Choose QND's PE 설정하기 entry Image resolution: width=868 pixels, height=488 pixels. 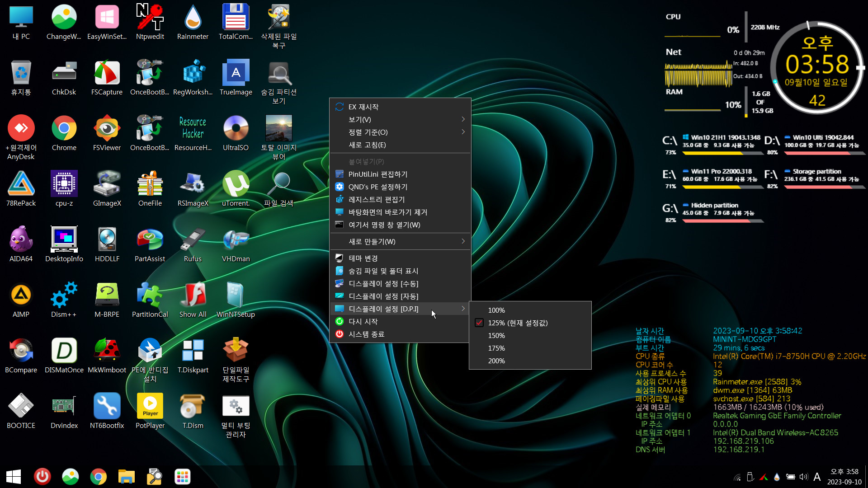point(400,187)
